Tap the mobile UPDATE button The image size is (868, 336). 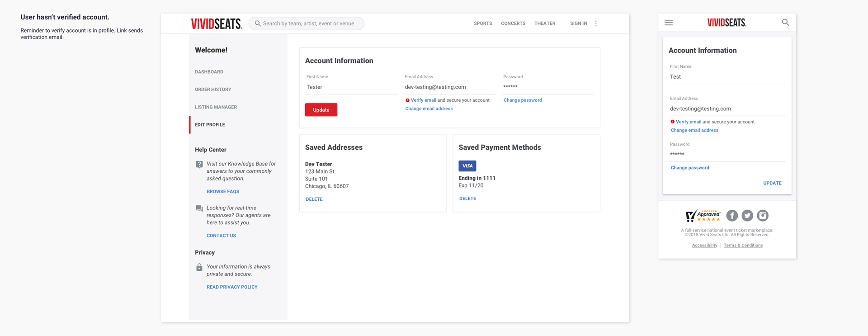[x=772, y=183]
